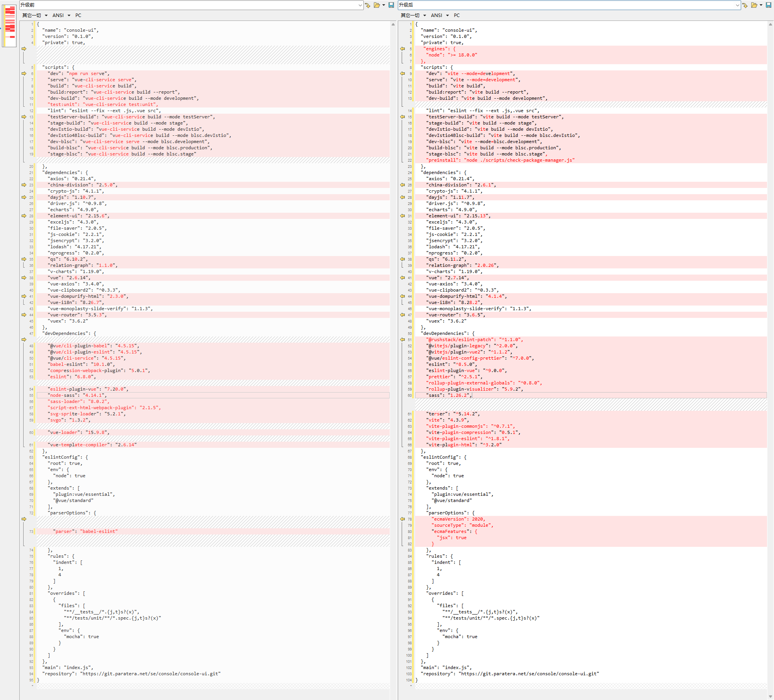Copy-right arrow beside left vue-dompurify-html 2.3.0
This screenshot has width=774, height=700.
[24, 296]
